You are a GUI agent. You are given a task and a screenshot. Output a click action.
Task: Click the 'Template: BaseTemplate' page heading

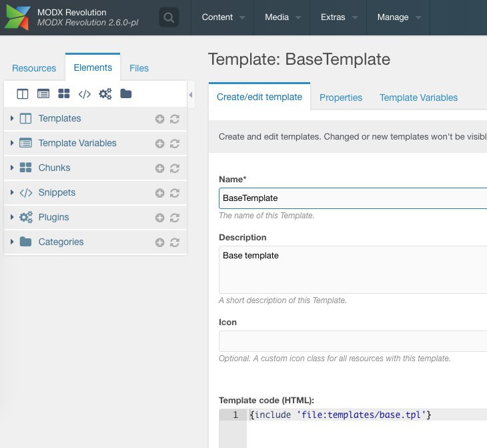pyautogui.click(x=299, y=59)
